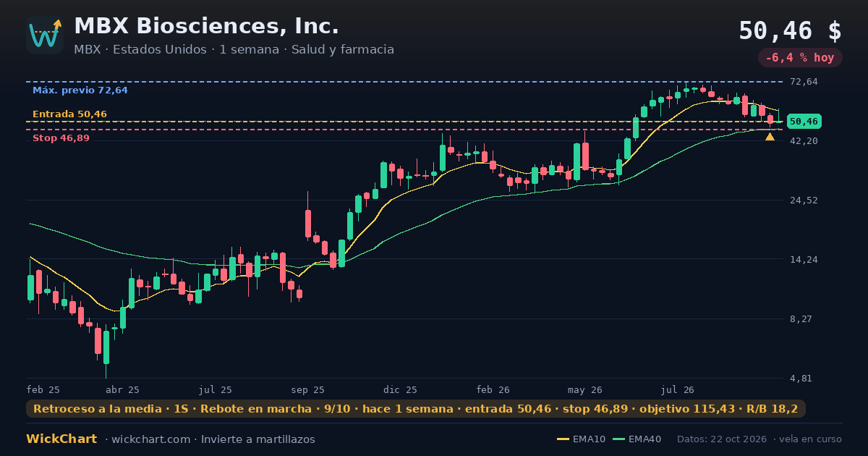This screenshot has height=456, width=868.
Task: Click the sep 25 date label
Action: tap(308, 389)
